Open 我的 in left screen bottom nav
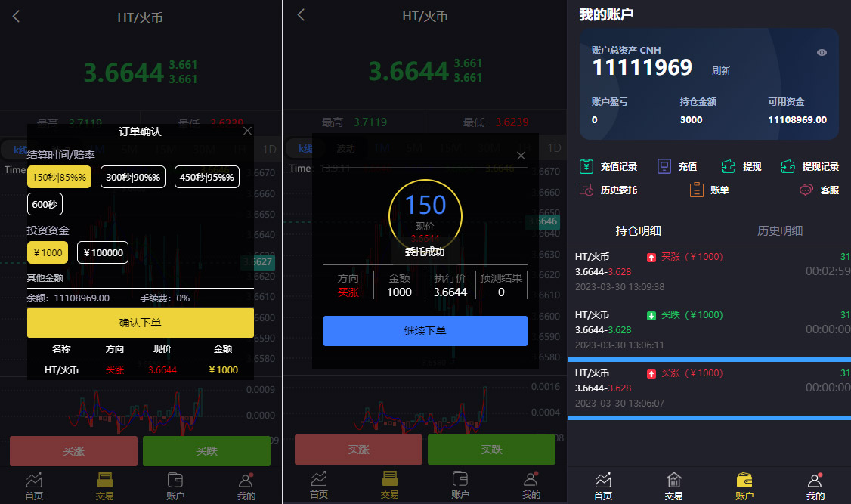Viewport: 851px width, 504px height. [x=246, y=486]
